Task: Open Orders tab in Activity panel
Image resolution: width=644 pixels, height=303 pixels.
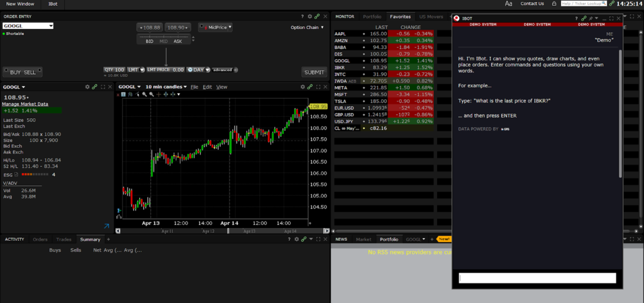Action: (x=40, y=240)
